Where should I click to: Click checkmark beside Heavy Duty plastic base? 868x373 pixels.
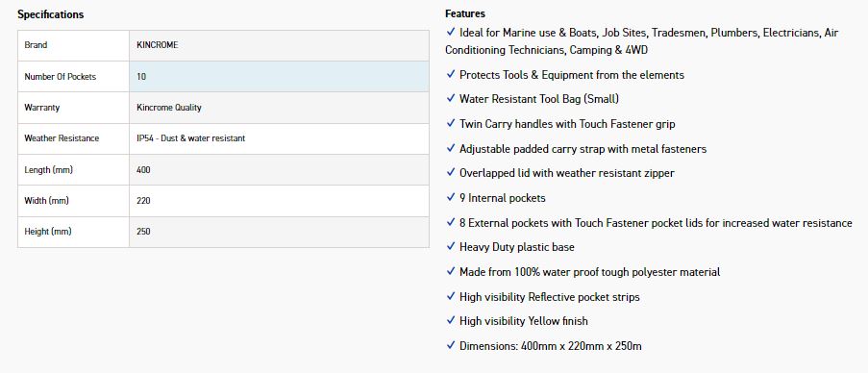(451, 247)
